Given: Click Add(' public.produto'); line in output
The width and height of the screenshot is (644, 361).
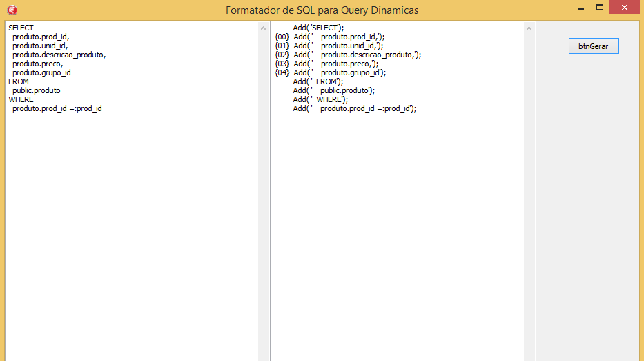Looking at the screenshot, I should coord(334,90).
